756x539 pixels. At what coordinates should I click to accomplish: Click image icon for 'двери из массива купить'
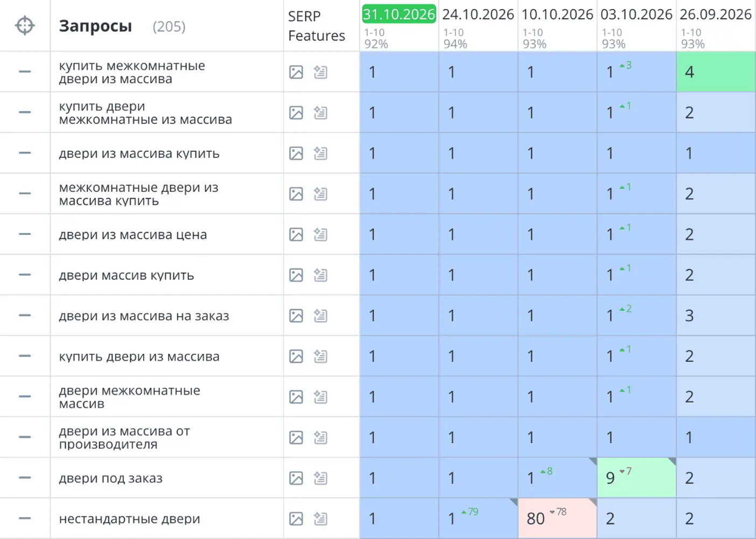click(296, 153)
